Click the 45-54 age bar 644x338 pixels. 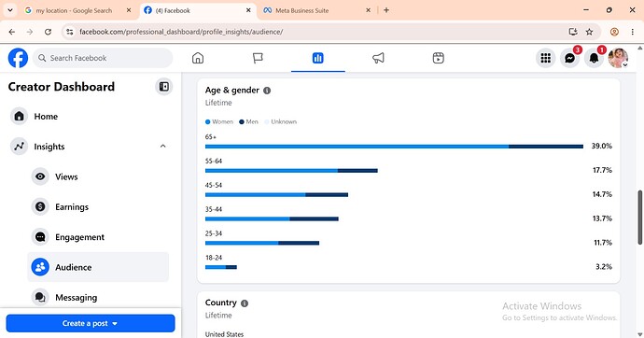276,194
